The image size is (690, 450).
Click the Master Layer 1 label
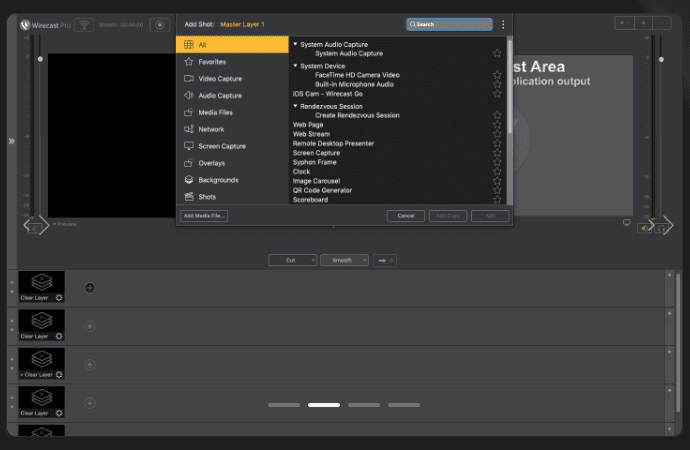coord(242,24)
